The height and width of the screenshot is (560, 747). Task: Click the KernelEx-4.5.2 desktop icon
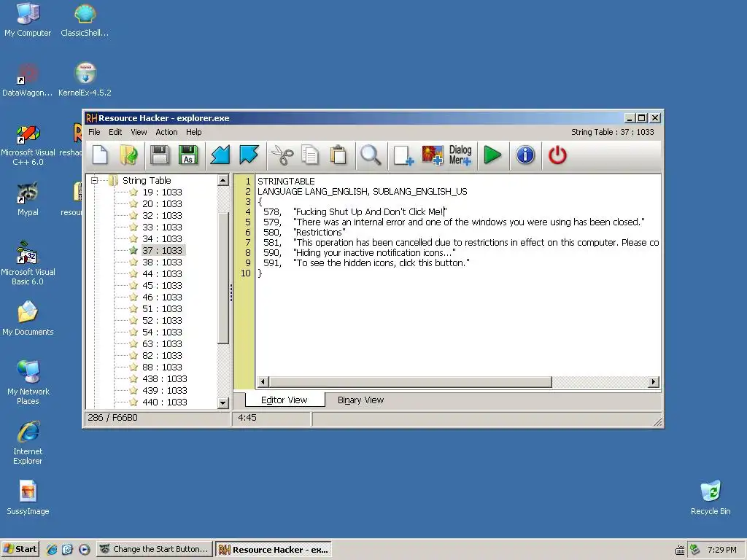click(x=85, y=79)
